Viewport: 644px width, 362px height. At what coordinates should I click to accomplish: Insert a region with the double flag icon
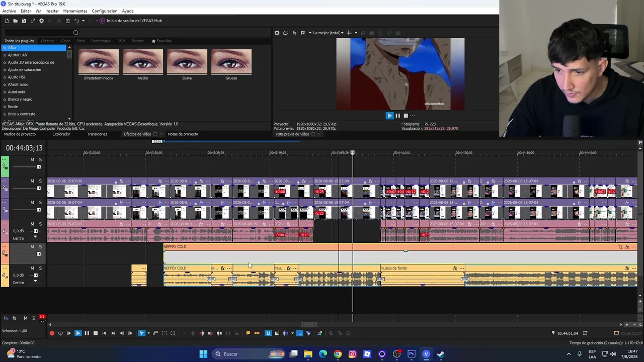point(257,333)
